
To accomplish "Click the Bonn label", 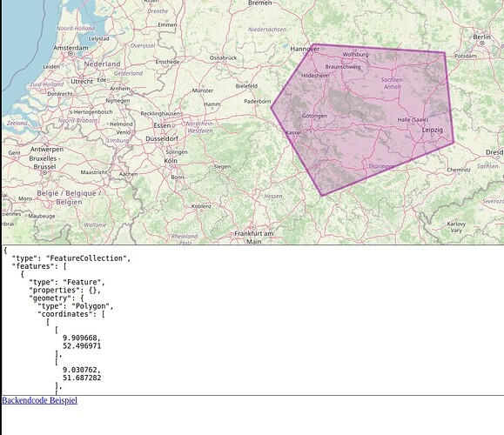I will 178,177.
